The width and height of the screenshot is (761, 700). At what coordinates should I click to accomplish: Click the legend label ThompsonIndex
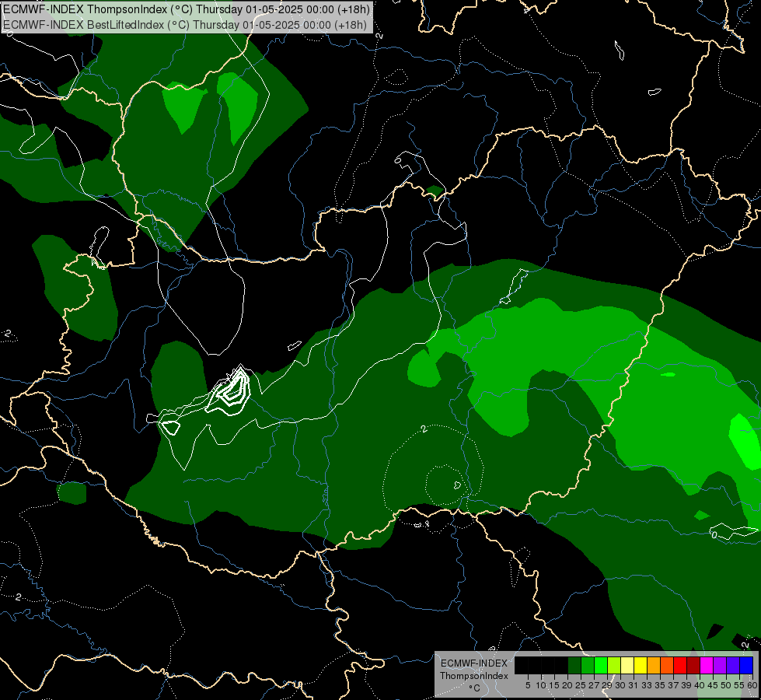coord(473,676)
